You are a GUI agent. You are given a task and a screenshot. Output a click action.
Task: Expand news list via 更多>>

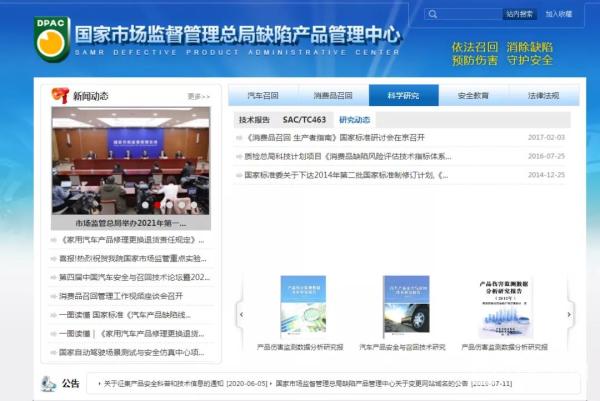click(x=198, y=97)
